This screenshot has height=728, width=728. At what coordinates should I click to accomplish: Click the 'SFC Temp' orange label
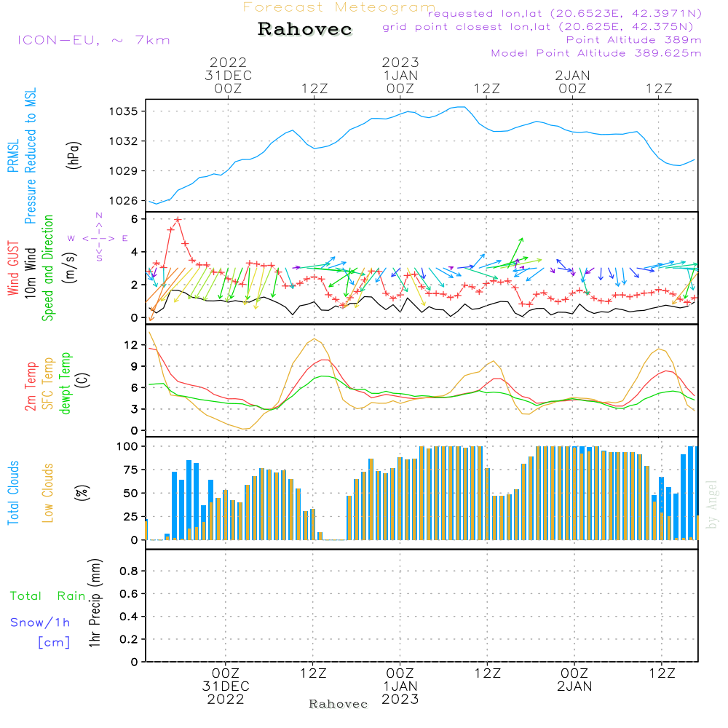[48, 384]
